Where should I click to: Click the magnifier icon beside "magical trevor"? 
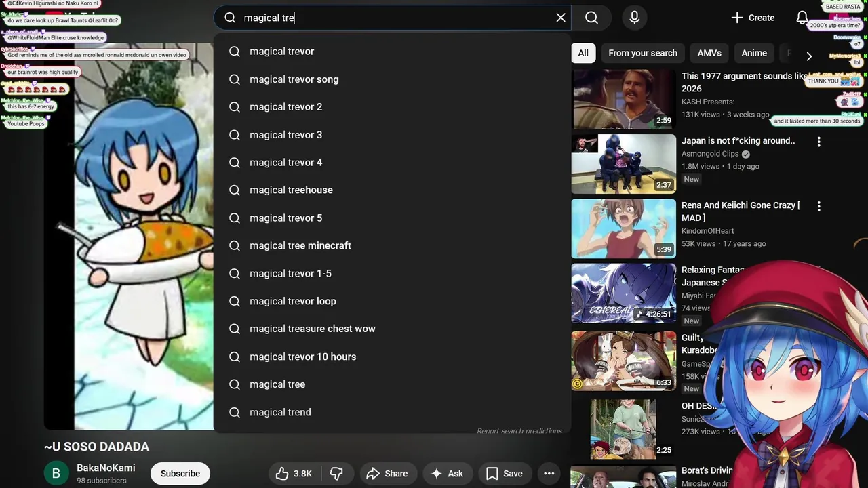pos(235,52)
